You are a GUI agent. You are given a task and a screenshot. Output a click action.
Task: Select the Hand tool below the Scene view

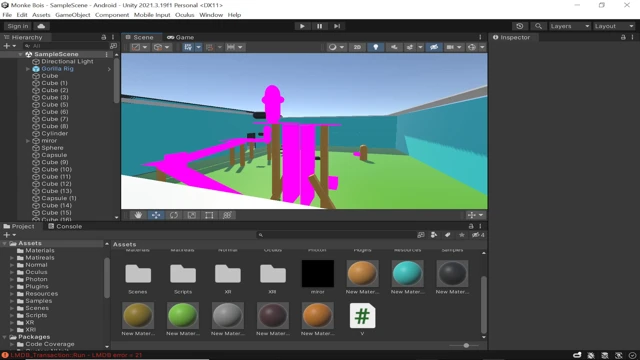click(138, 215)
